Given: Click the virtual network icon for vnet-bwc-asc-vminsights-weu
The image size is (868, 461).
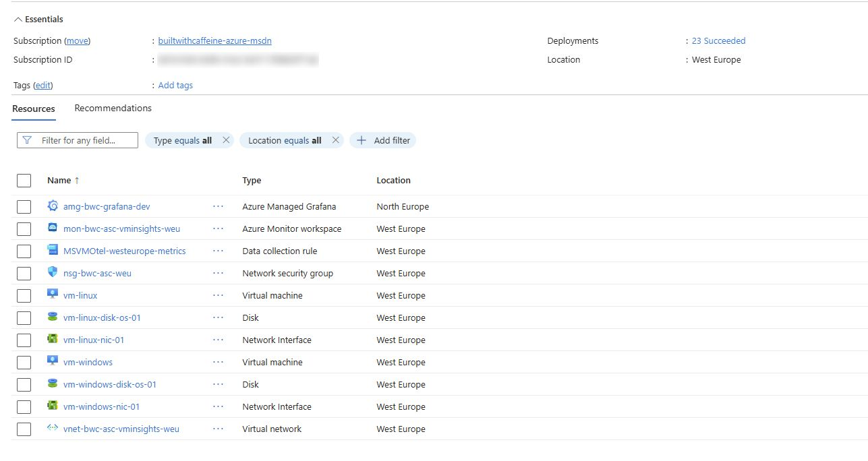Looking at the screenshot, I should click(x=53, y=429).
